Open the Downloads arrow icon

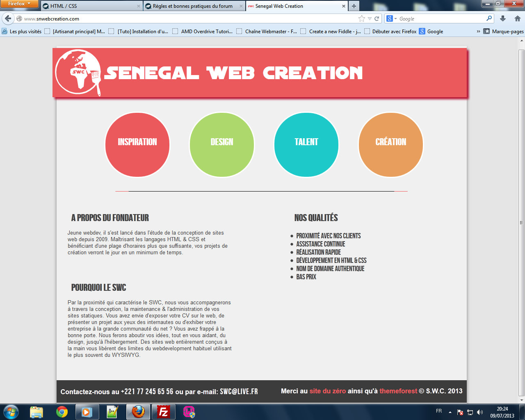[503, 18]
